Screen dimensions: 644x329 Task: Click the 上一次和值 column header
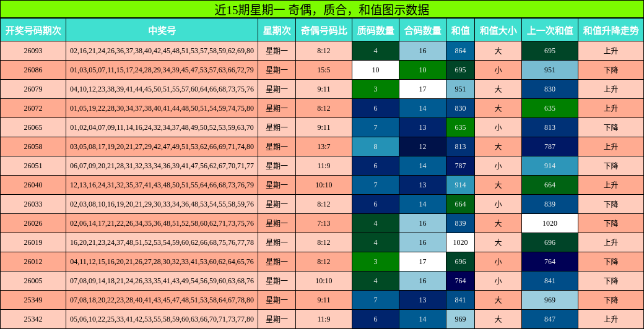click(550, 30)
